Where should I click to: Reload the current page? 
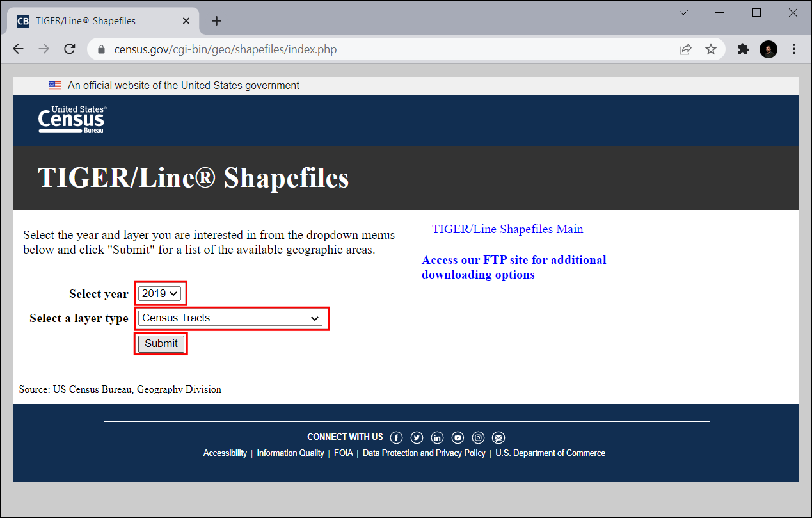[70, 49]
